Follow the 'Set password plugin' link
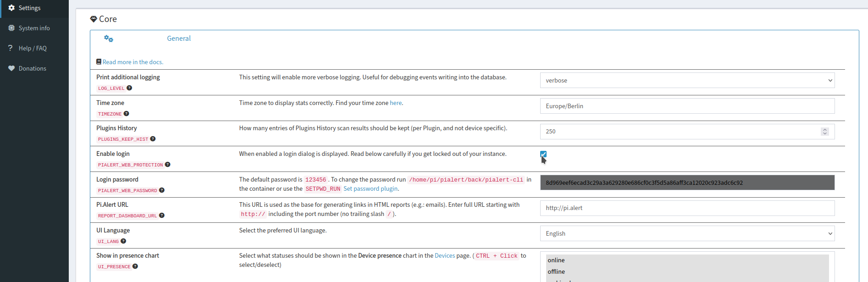Screen dimensions: 868x282 370,189
